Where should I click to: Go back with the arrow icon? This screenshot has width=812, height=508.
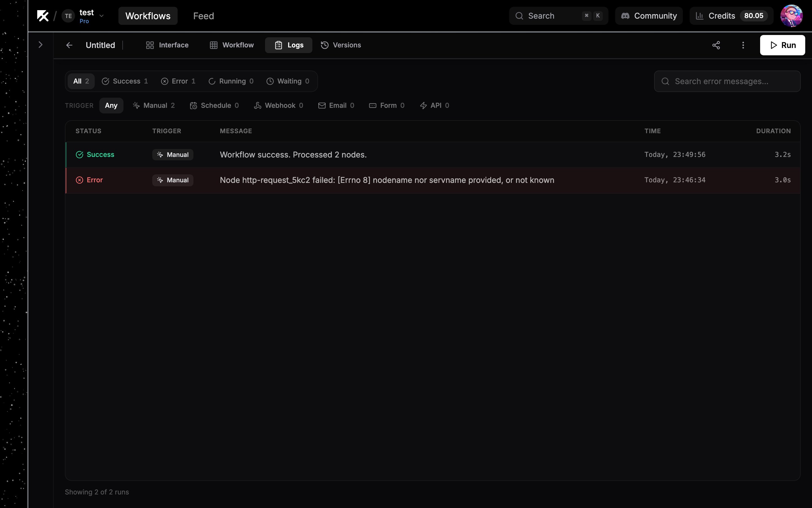69,45
